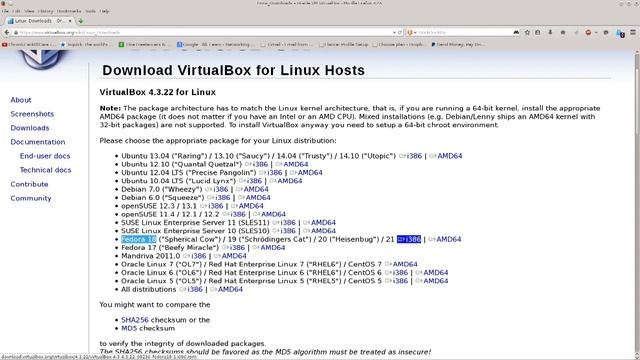
Task: Open the hamburger menu button
Action: pos(633,32)
